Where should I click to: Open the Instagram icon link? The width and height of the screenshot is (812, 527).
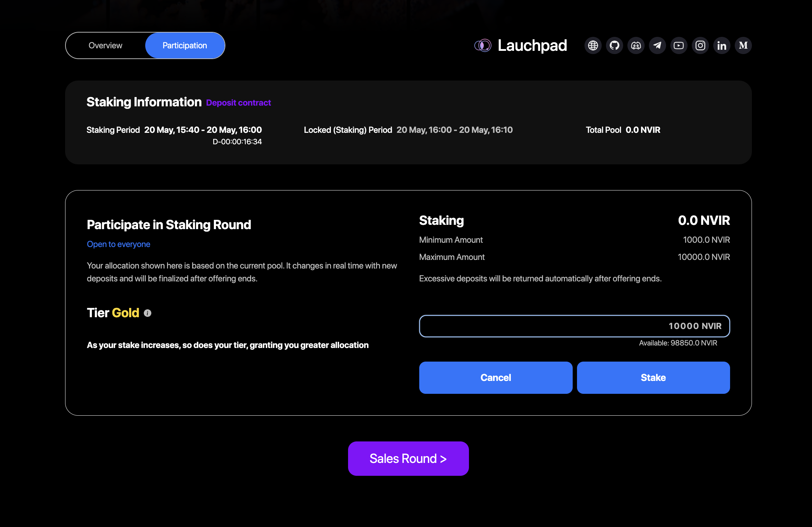point(700,45)
